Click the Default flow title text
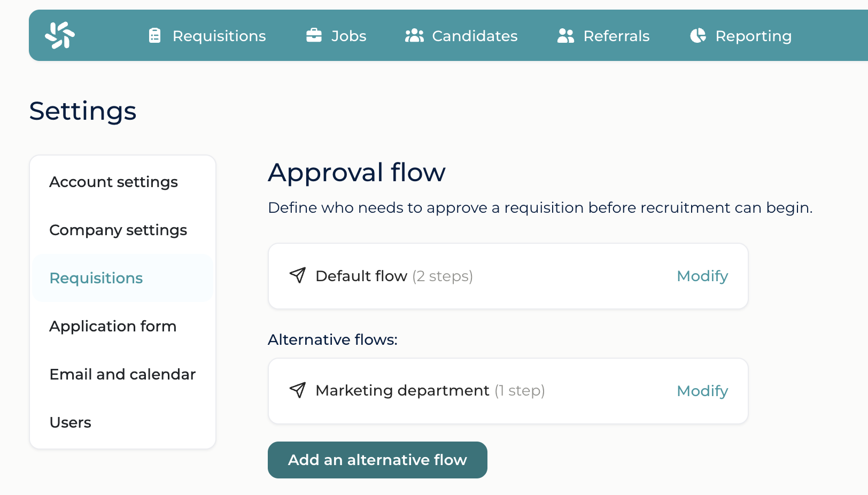The image size is (868, 495). (361, 276)
